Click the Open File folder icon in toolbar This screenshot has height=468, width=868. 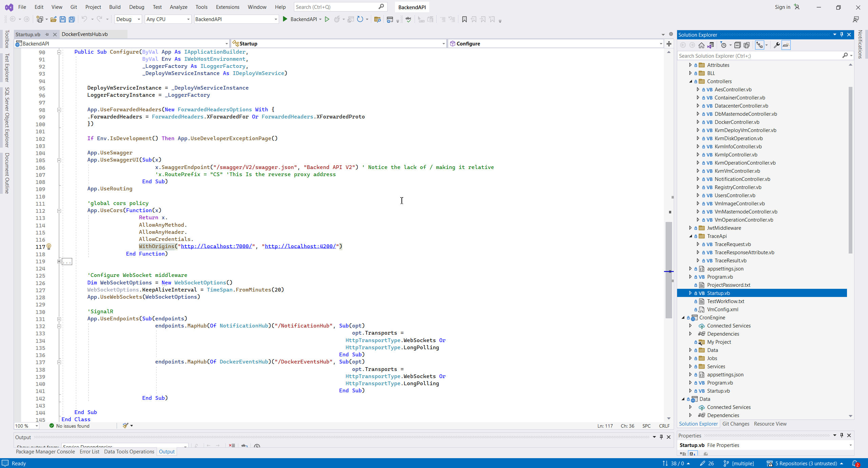(x=53, y=19)
